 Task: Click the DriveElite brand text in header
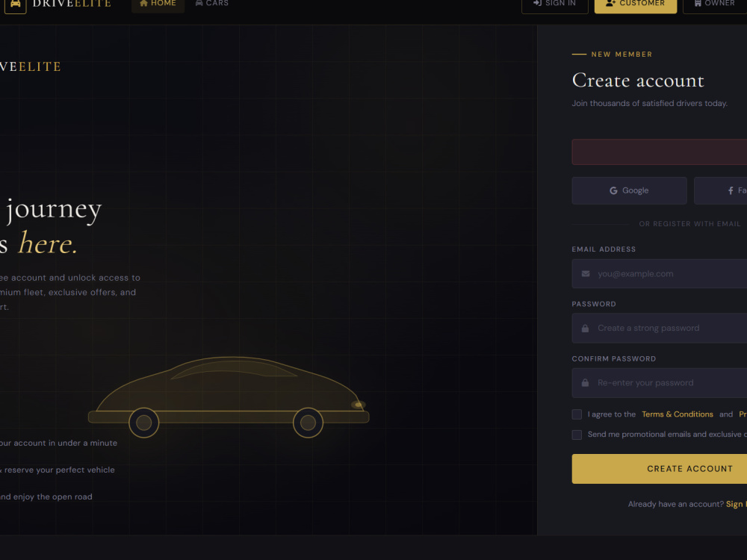pos(72,4)
